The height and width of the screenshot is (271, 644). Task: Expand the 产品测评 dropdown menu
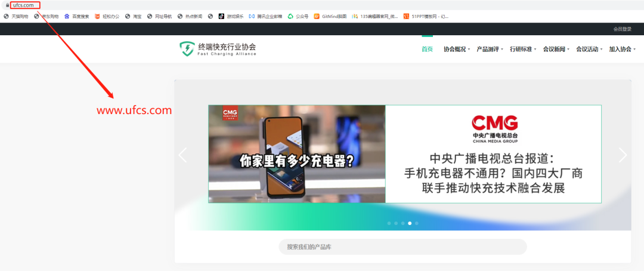[490, 50]
